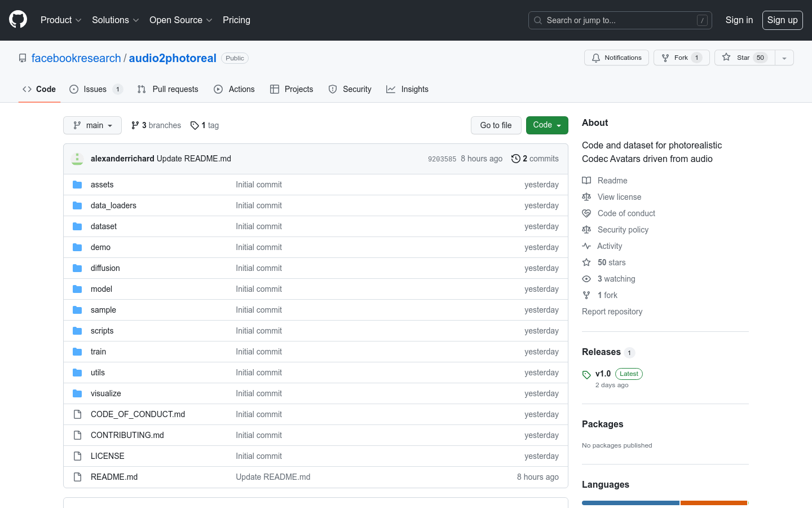
Task: Click the blue segment of languages bar
Action: point(630,503)
